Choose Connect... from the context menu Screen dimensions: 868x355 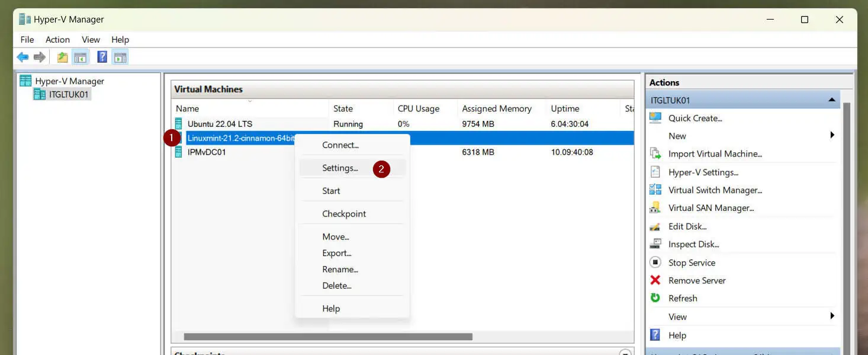(x=352, y=145)
